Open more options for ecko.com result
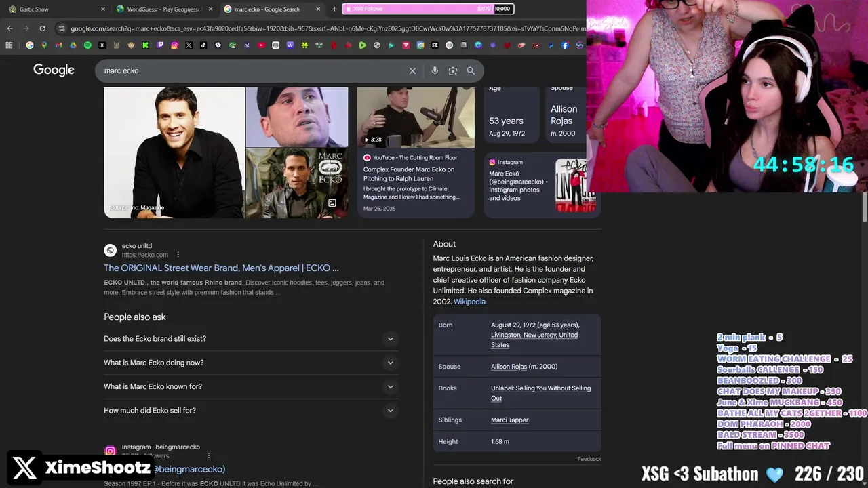 178,255
